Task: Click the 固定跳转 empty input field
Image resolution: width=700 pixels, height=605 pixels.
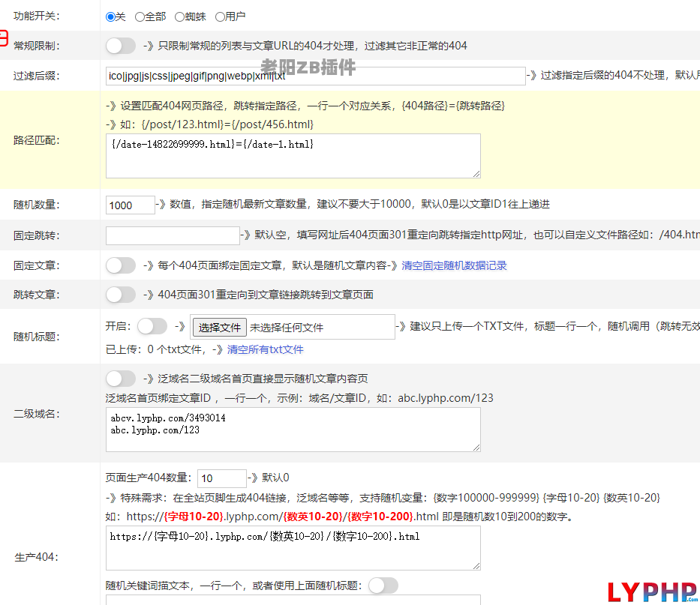Action: 173,235
